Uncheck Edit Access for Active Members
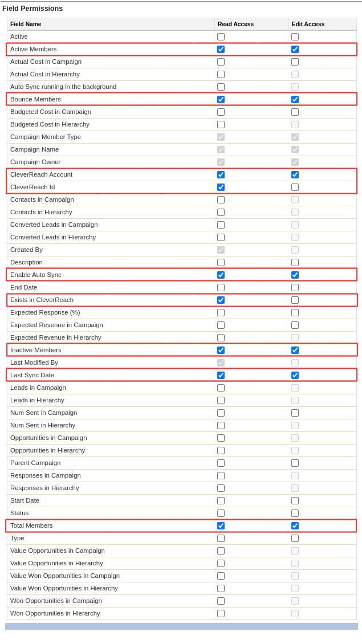Screen dimensions: 362x644 click(x=295, y=49)
